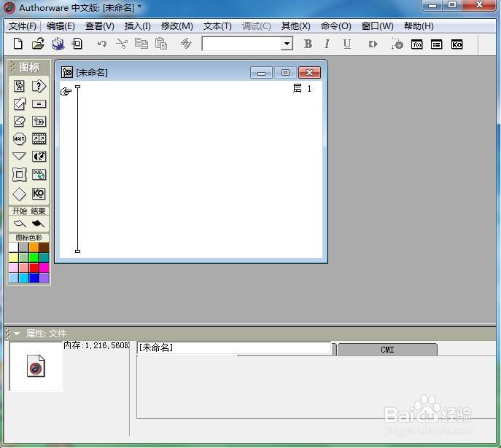The height and width of the screenshot is (448, 501).
Task: Select the Digital Movie icon
Action: (x=39, y=139)
